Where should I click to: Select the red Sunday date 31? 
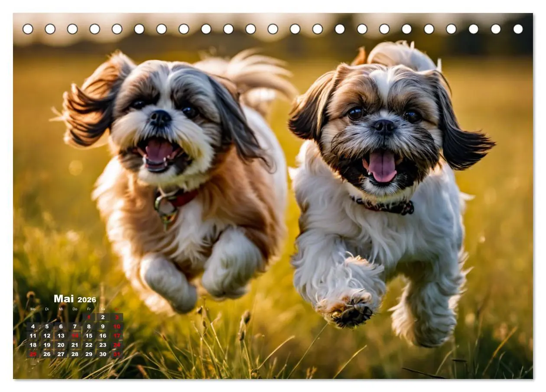tap(117, 354)
